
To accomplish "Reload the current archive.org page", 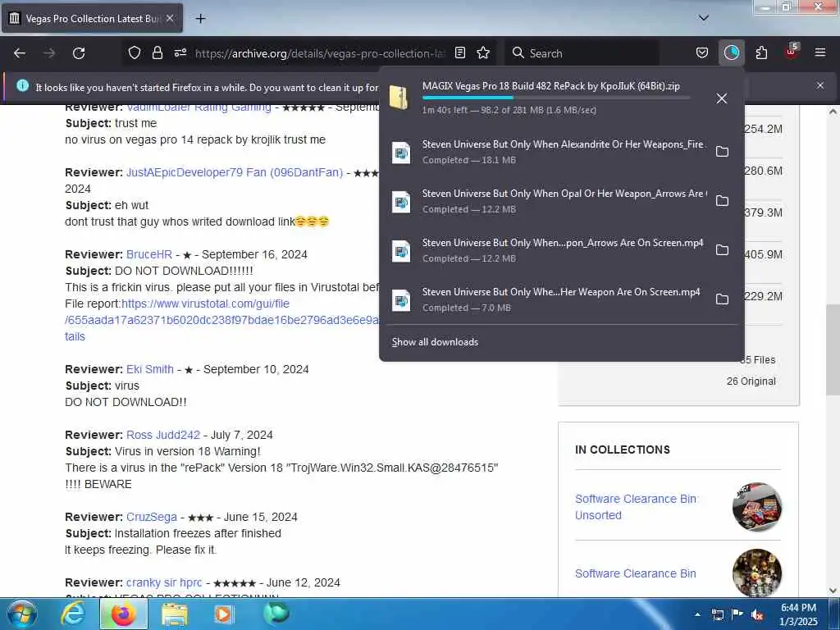I will click(x=79, y=53).
